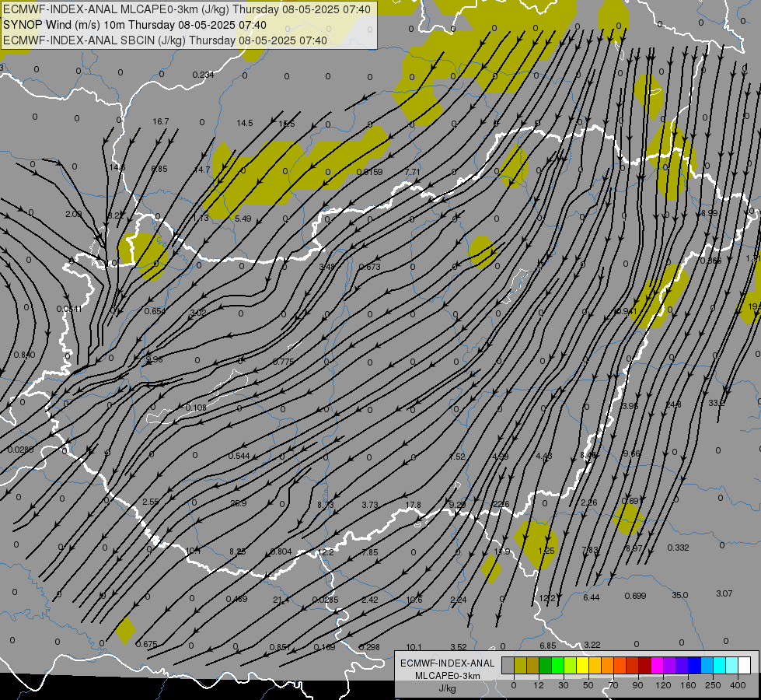
Task: Select legend scale value 400
Action: point(738,685)
